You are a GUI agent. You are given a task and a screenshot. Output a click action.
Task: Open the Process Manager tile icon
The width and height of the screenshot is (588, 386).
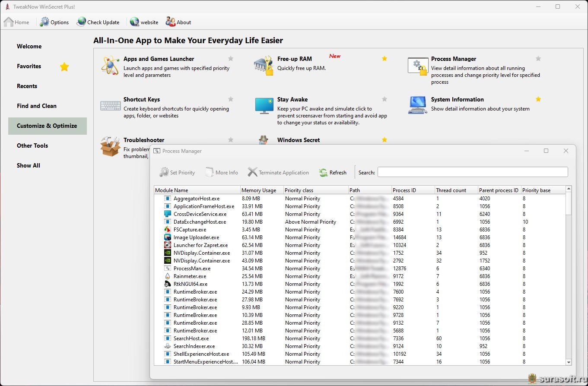pyautogui.click(x=417, y=66)
